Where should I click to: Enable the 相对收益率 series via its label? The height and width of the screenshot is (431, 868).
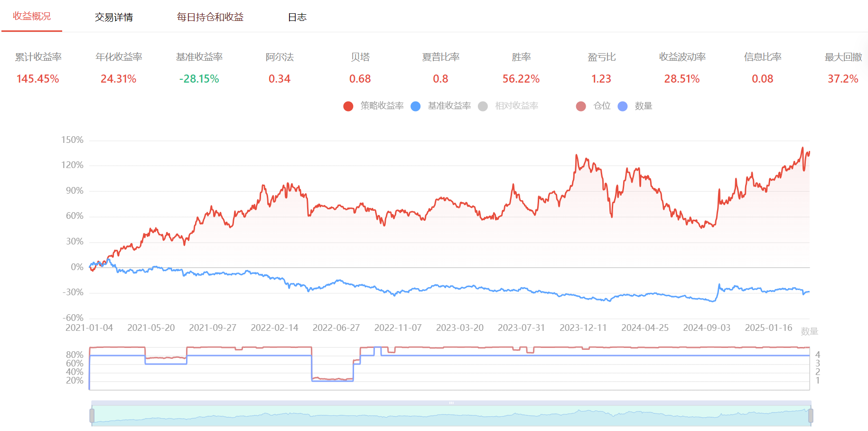click(x=516, y=106)
